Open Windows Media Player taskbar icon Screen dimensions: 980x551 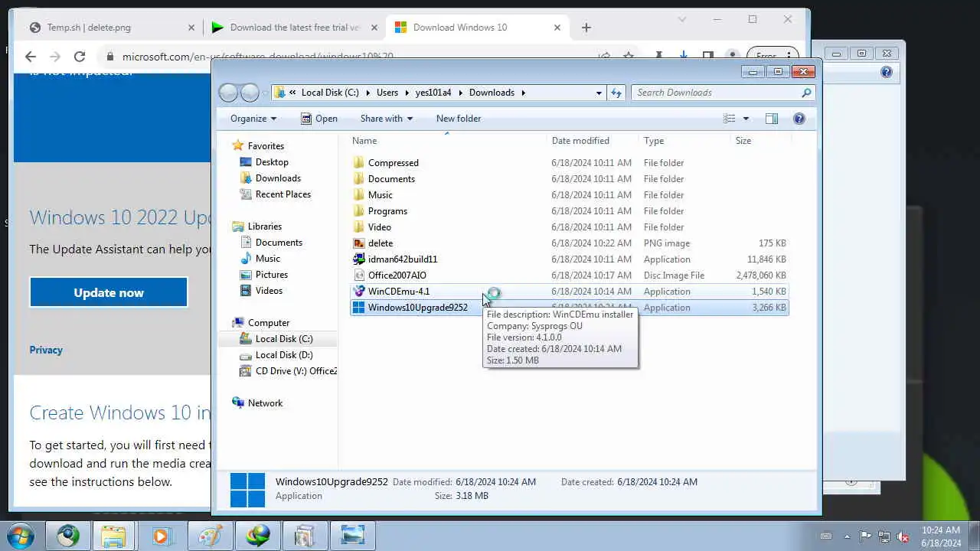162,536
